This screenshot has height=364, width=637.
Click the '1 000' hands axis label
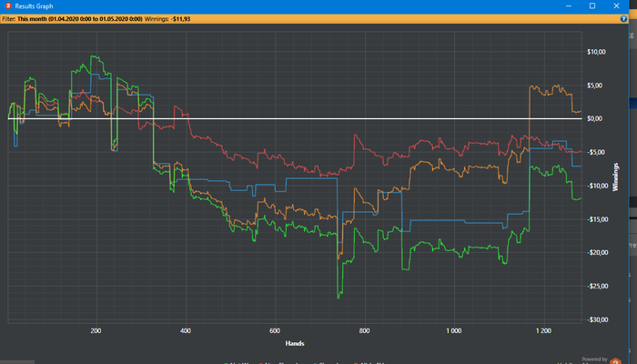pos(454,330)
